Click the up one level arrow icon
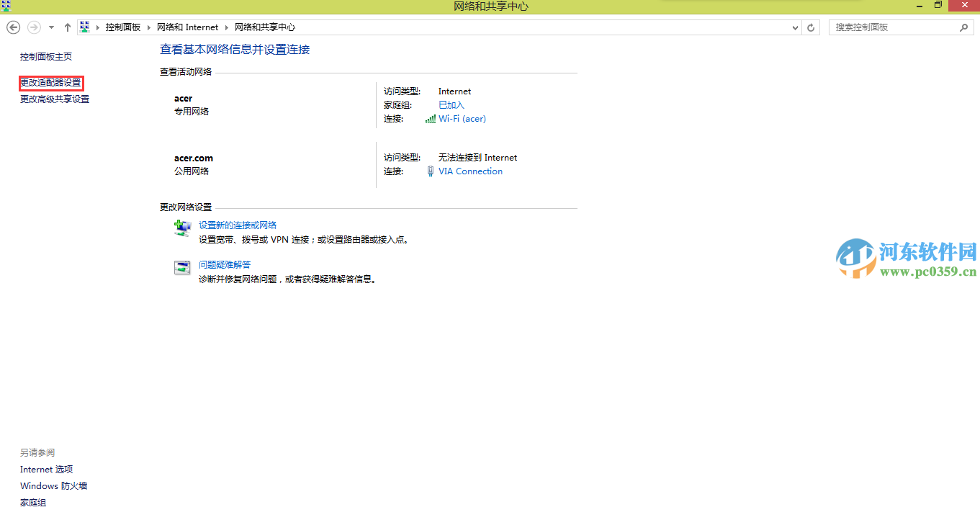 [x=67, y=27]
